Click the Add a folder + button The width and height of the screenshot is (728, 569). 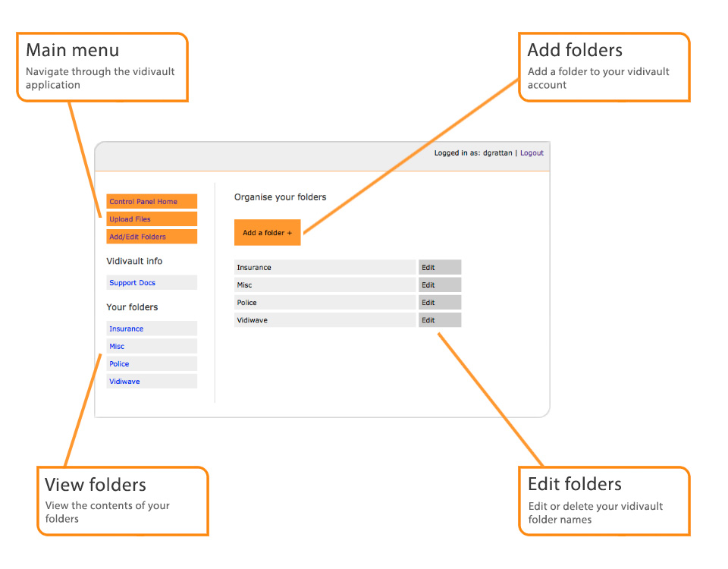point(267,233)
